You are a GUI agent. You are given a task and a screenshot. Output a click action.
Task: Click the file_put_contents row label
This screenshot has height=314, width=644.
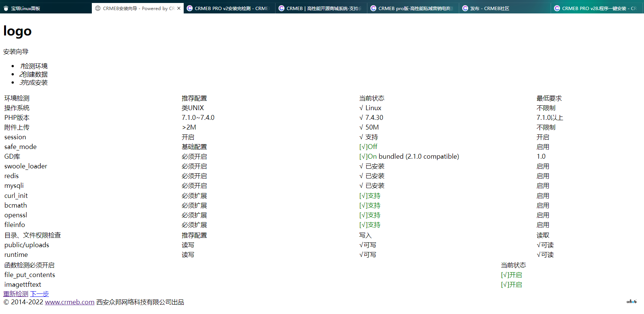30,275
